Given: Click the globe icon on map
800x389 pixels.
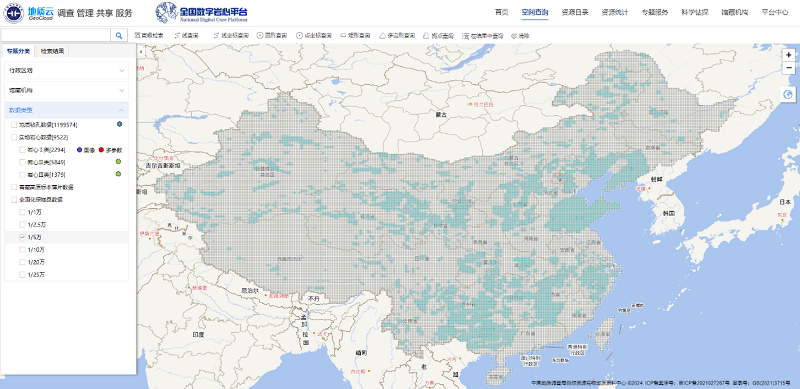Looking at the screenshot, I should click(x=788, y=94).
